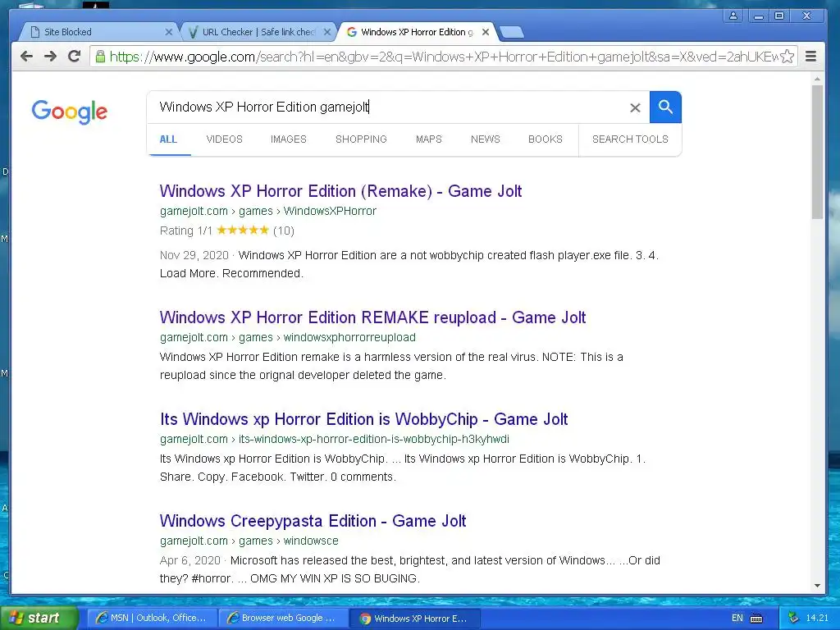The height and width of the screenshot is (630, 840).
Task: Open a new tab with the new-tab button
Action: (512, 33)
